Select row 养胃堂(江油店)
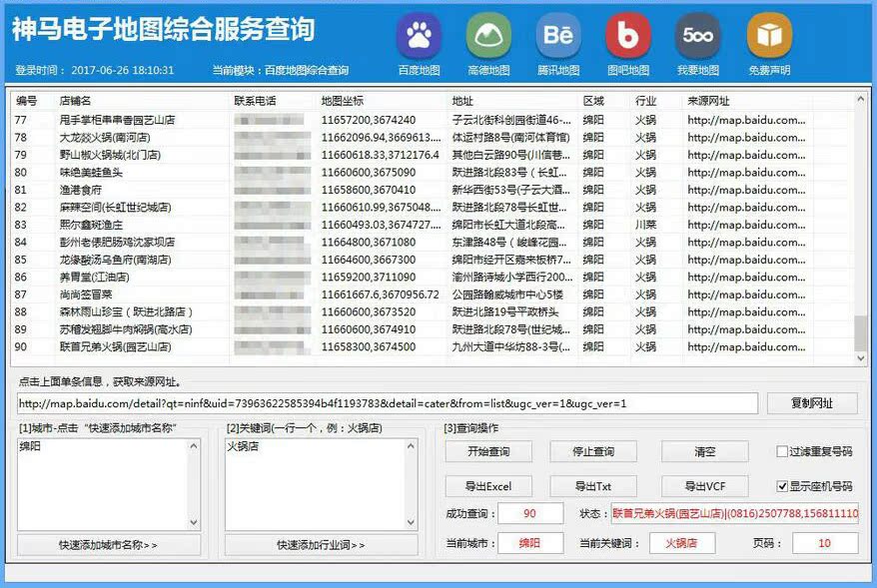 (433, 277)
